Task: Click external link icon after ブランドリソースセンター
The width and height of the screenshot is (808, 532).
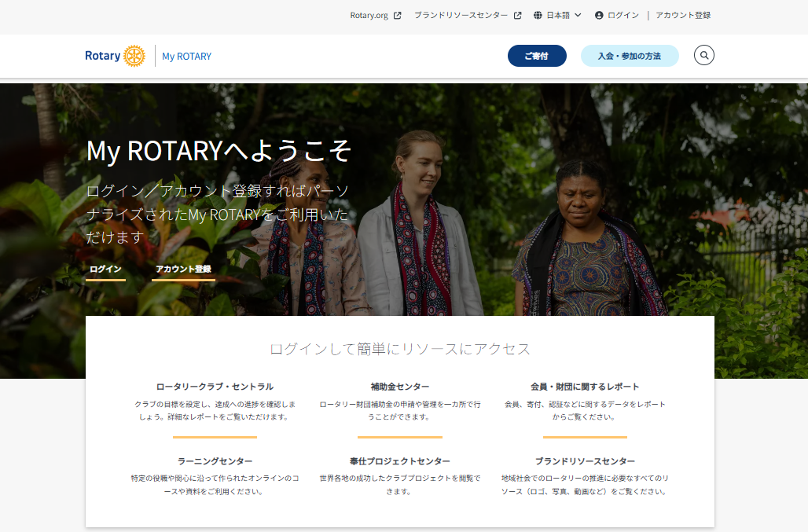Action: [517, 15]
